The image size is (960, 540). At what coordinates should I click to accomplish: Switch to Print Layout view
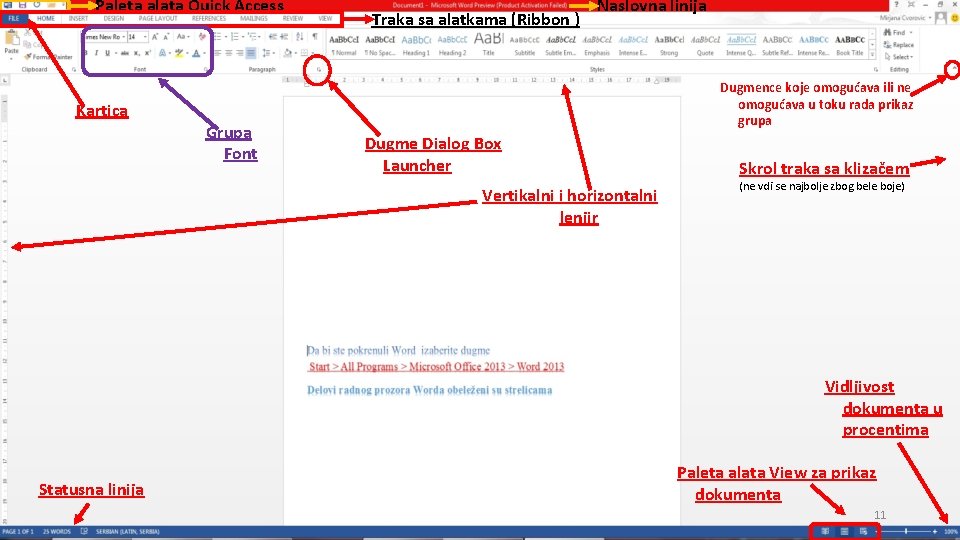pyautogui.click(x=844, y=531)
